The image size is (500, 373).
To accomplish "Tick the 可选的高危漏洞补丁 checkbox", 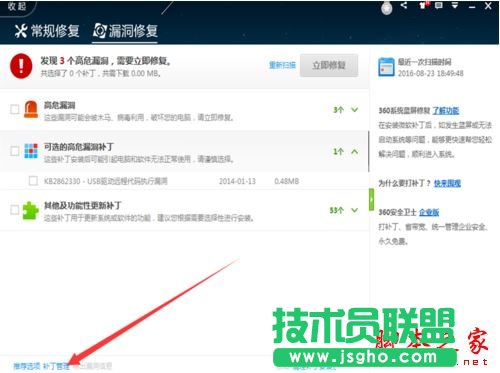I will pyautogui.click(x=15, y=151).
